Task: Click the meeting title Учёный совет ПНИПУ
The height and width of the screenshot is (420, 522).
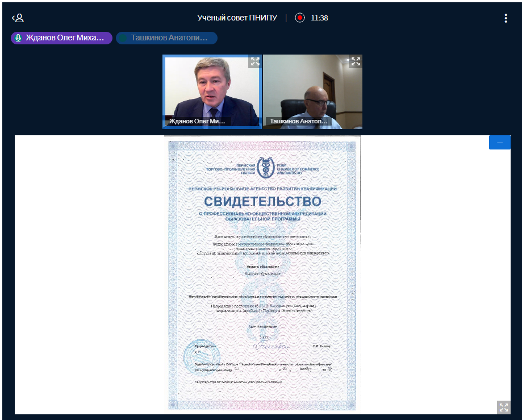Action: tap(237, 18)
